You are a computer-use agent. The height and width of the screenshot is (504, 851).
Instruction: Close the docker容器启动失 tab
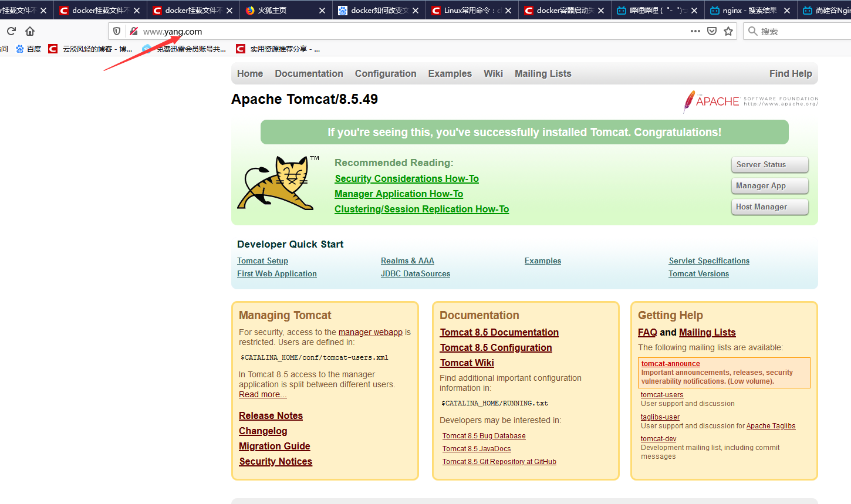point(601,11)
